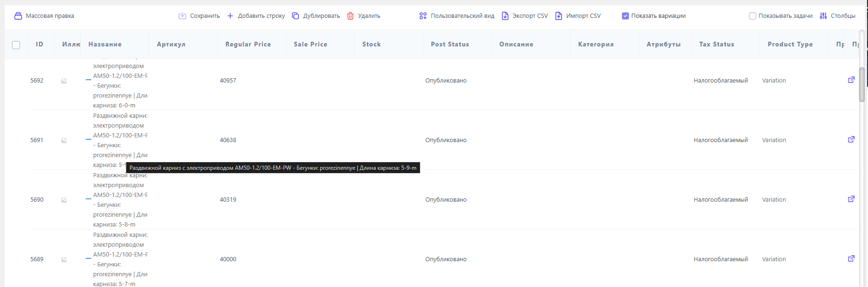Click image placeholder for row 5689

[64, 259]
